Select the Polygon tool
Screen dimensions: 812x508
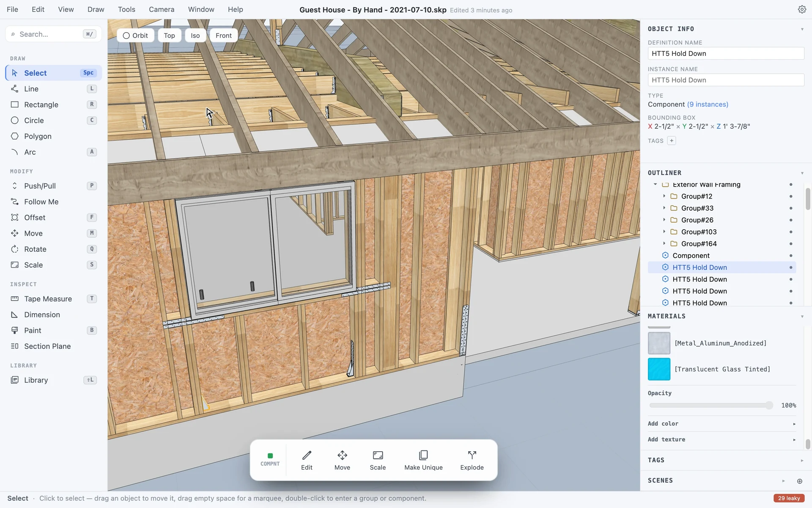pos(54,136)
